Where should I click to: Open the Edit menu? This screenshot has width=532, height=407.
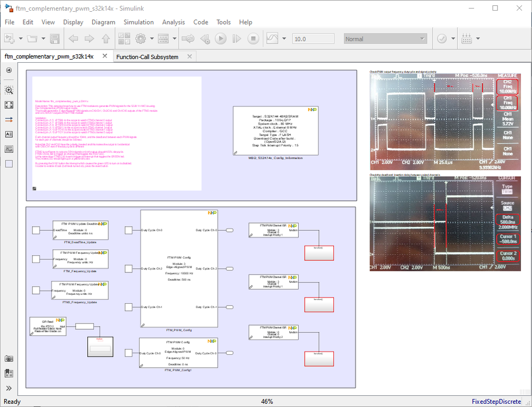[28, 22]
